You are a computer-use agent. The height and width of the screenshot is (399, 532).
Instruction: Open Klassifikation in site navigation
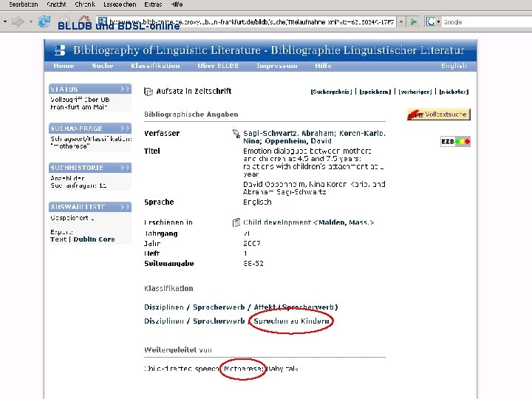[x=155, y=66]
